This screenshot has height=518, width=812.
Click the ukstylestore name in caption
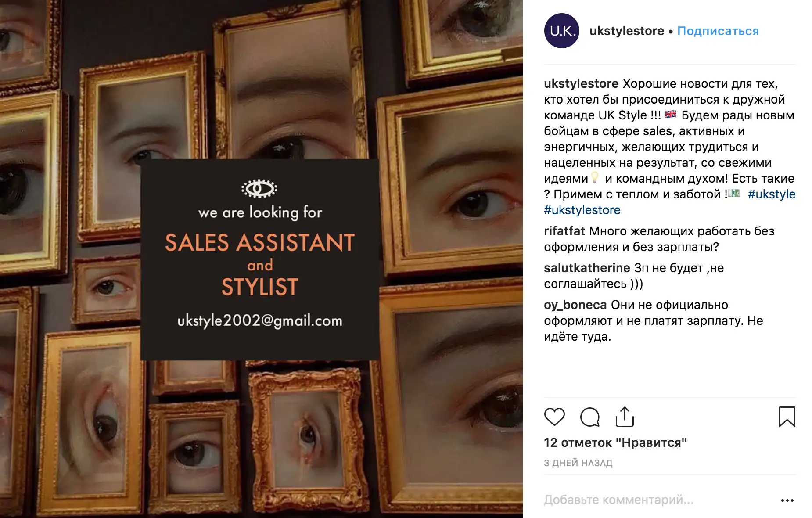click(581, 83)
